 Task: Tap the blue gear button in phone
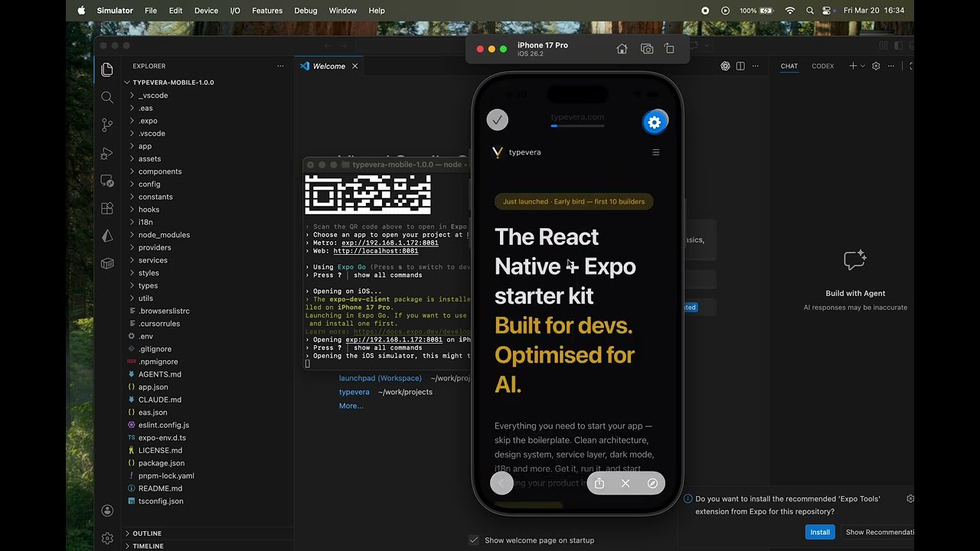click(x=654, y=122)
